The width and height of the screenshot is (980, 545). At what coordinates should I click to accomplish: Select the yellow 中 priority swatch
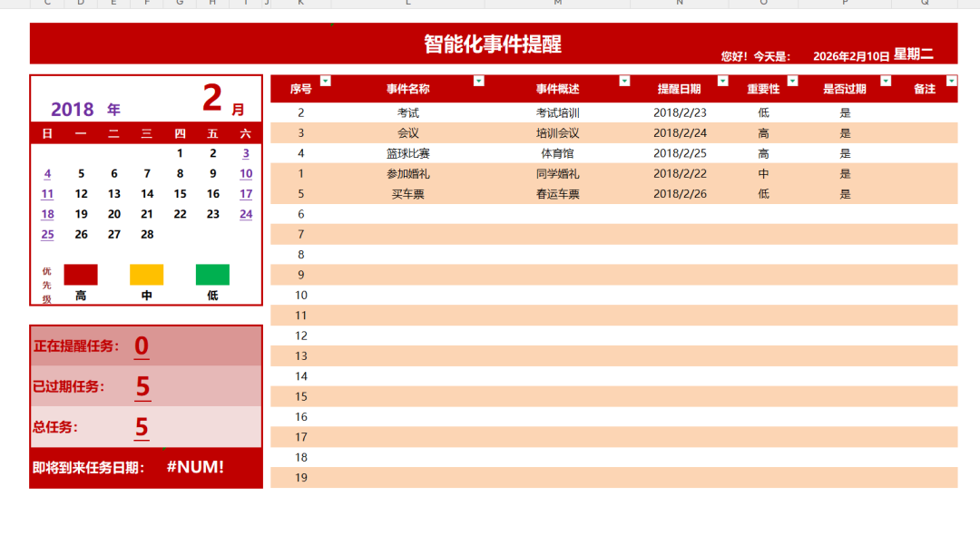tap(147, 275)
